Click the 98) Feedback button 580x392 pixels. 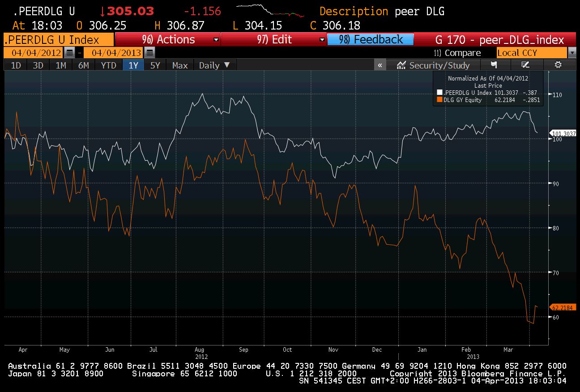(x=371, y=39)
